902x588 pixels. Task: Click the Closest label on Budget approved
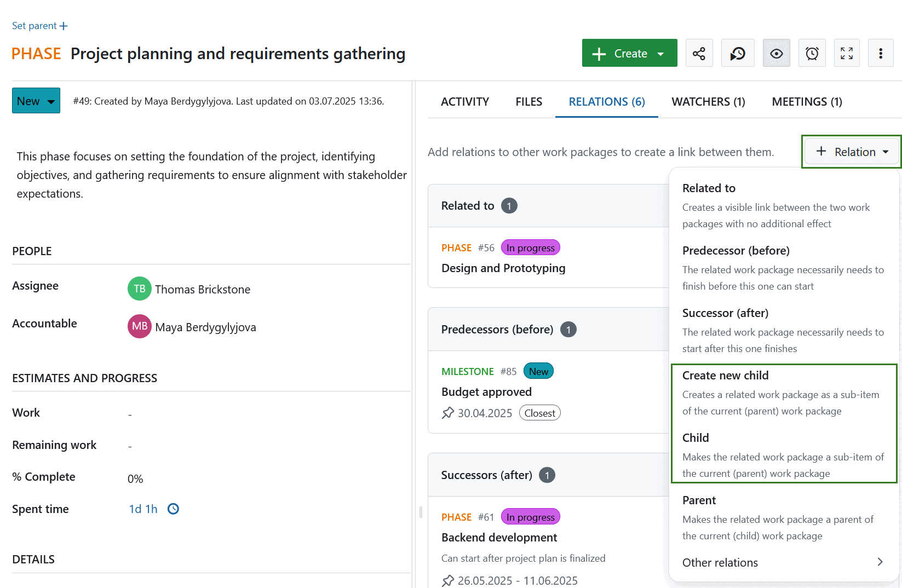pyautogui.click(x=539, y=413)
